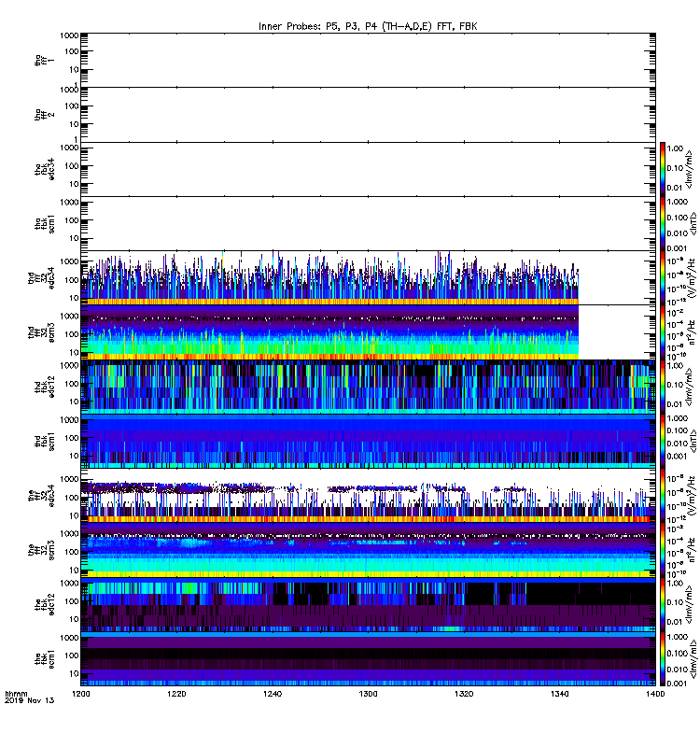Click the '1.00' color scale value for tha fbk edc34
The height and width of the screenshot is (747, 700).
pos(675,148)
